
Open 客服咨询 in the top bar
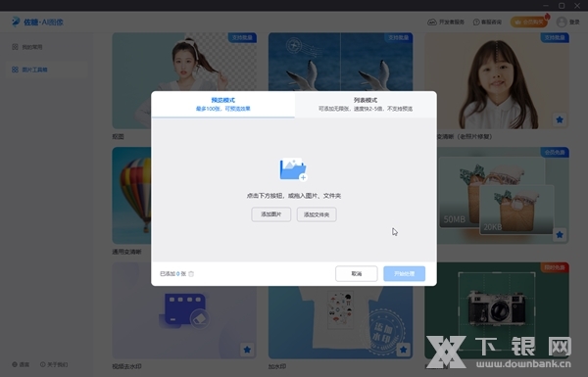pyautogui.click(x=487, y=23)
